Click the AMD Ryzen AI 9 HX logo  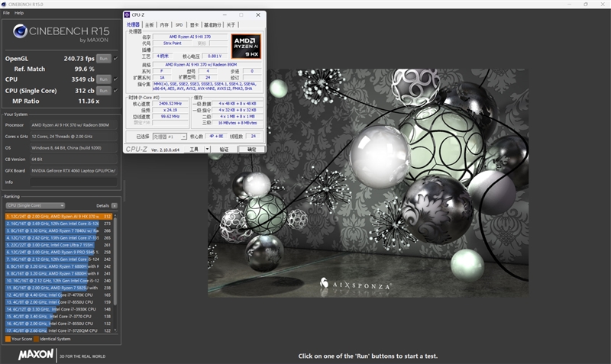pyautogui.click(x=246, y=47)
